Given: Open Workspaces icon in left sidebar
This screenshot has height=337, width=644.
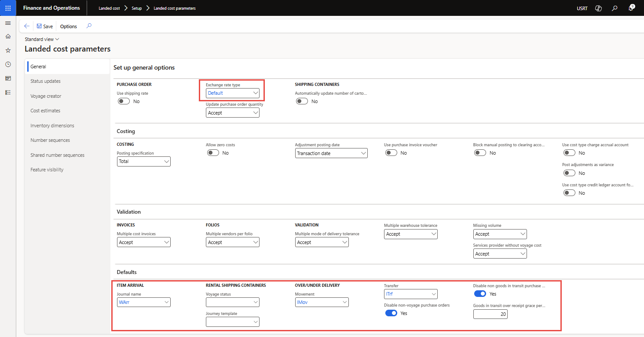Looking at the screenshot, I should (8, 78).
